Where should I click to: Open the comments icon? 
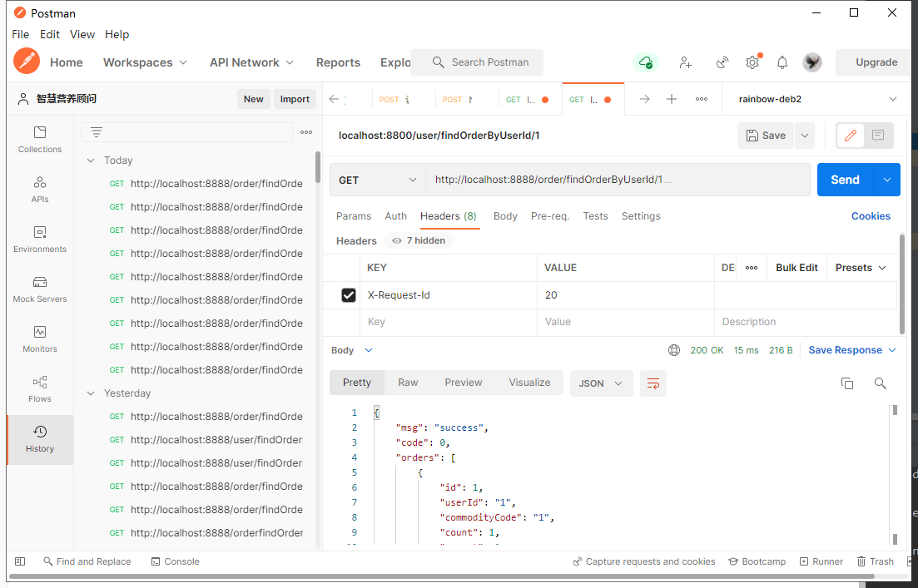(877, 136)
